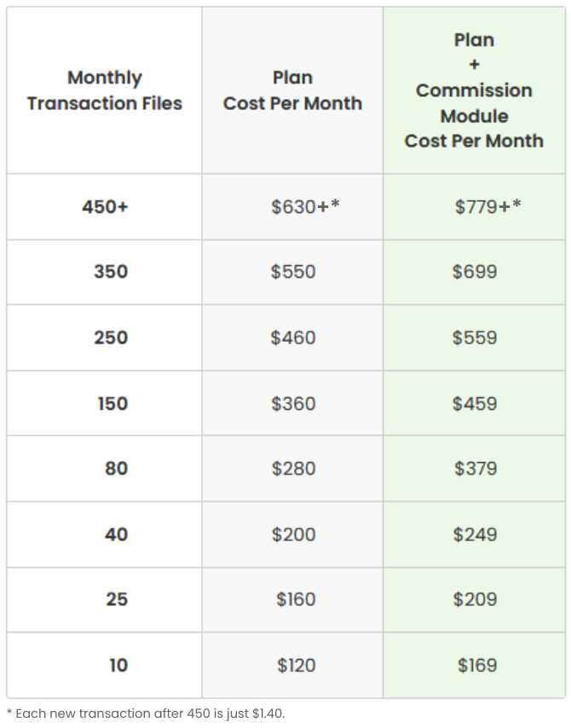Screen dimensions: 571x728
Task: Click the footnote about transactions after 450
Action: 146,713
